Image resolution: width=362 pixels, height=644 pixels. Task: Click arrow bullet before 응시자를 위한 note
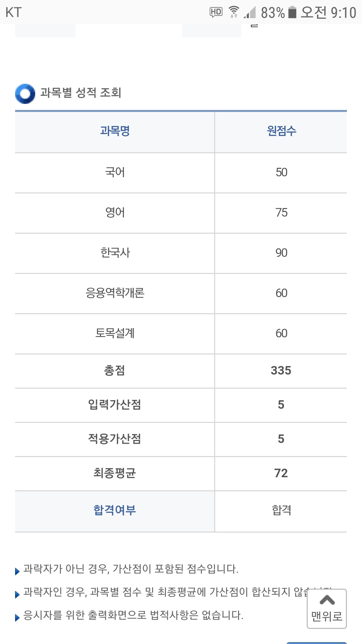tap(17, 618)
